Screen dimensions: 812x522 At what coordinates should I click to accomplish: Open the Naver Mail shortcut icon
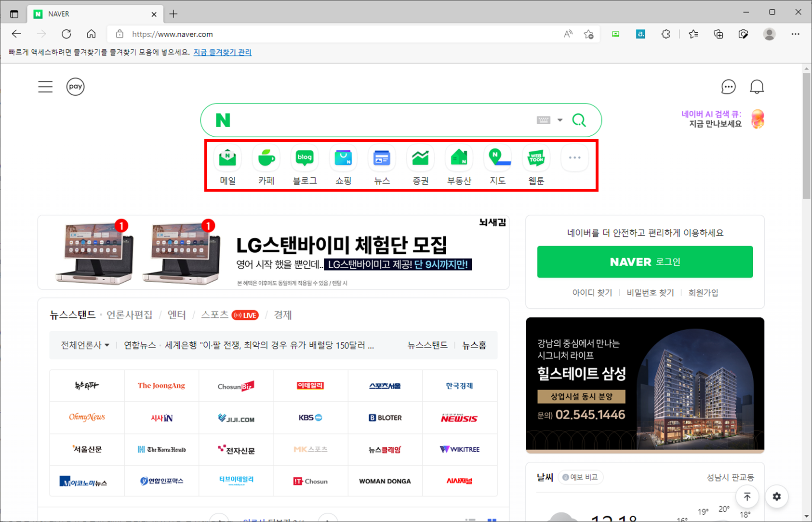pos(227,158)
